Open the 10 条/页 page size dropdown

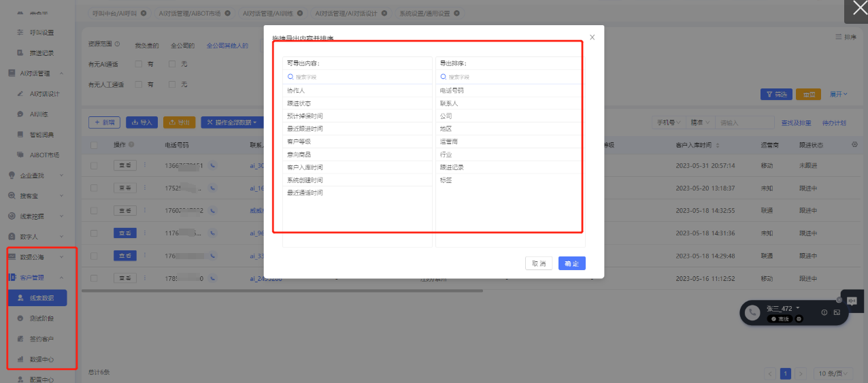pyautogui.click(x=834, y=373)
